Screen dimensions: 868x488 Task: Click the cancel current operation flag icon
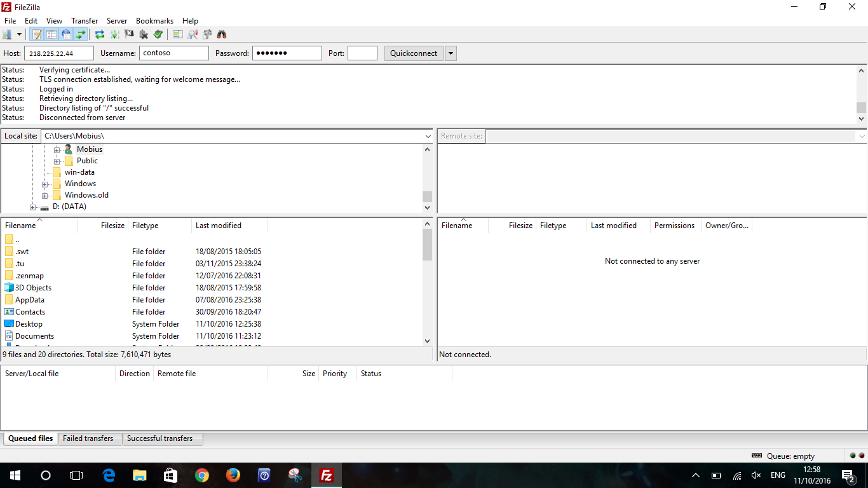click(129, 34)
